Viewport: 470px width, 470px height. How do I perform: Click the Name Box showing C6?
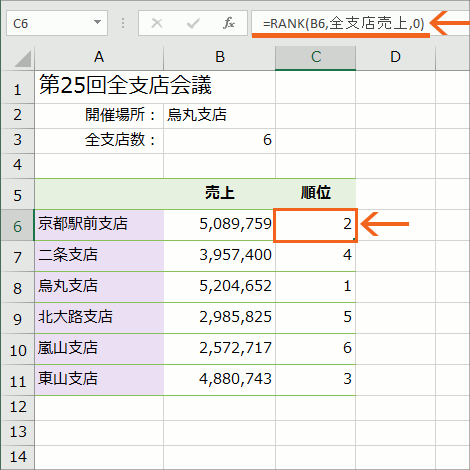[57, 23]
